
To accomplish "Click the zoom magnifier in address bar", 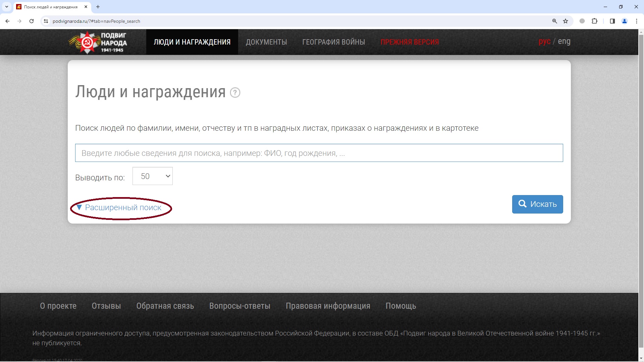I will click(554, 21).
